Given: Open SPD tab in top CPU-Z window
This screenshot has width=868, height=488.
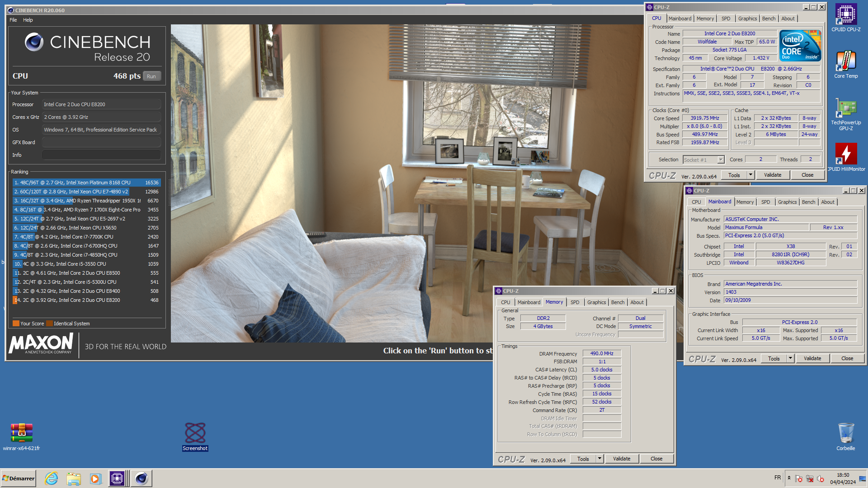Looking at the screenshot, I should click(726, 19).
